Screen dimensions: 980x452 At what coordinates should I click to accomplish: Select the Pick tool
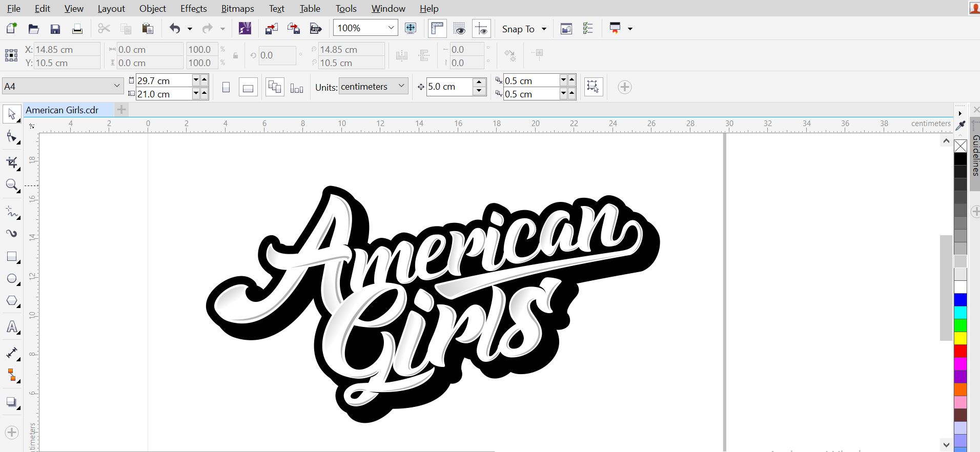(11, 114)
